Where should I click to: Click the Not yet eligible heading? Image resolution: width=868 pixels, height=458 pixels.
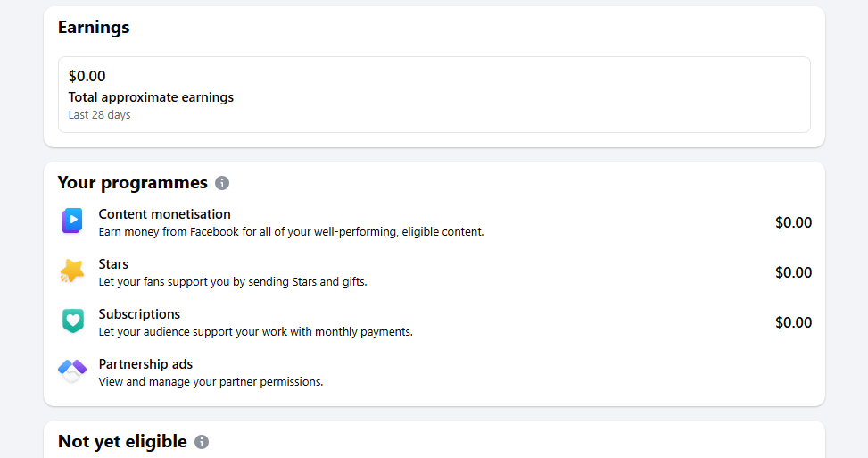point(122,442)
